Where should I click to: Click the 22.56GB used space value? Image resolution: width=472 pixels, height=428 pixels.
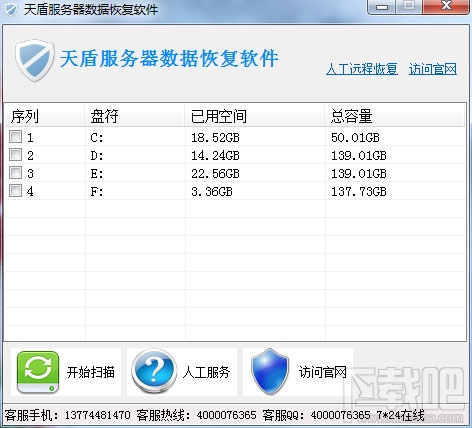215,173
